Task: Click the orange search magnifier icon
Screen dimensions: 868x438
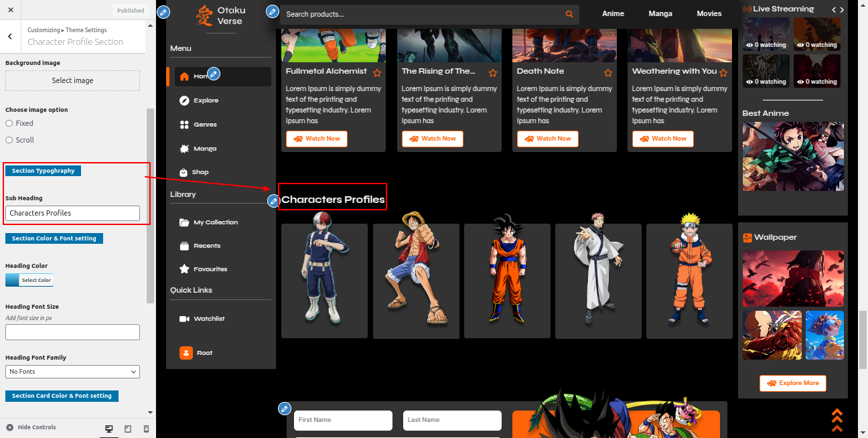Action: [x=569, y=14]
